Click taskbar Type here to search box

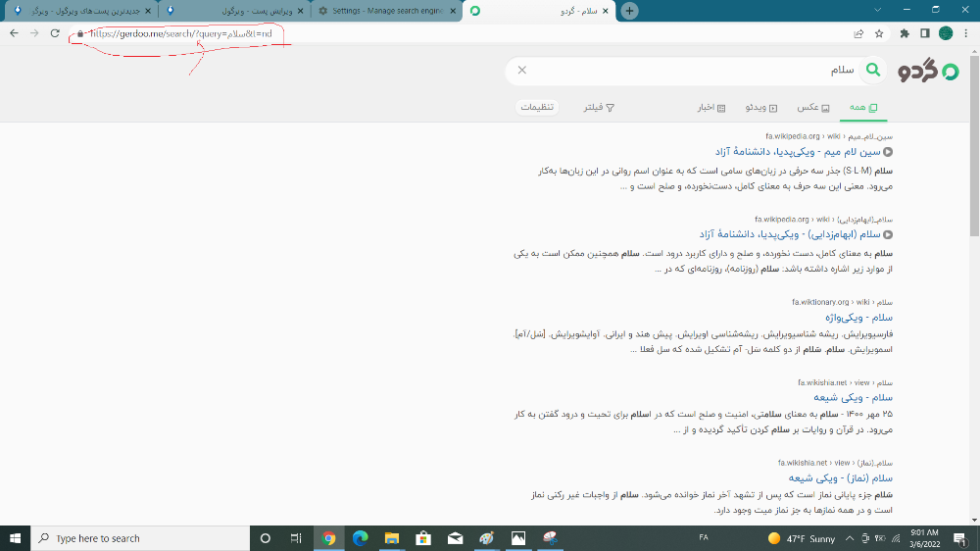point(140,538)
